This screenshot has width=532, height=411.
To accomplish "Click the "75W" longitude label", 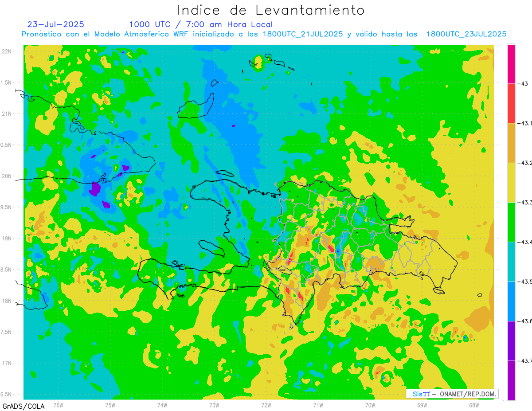I will click(x=110, y=405).
